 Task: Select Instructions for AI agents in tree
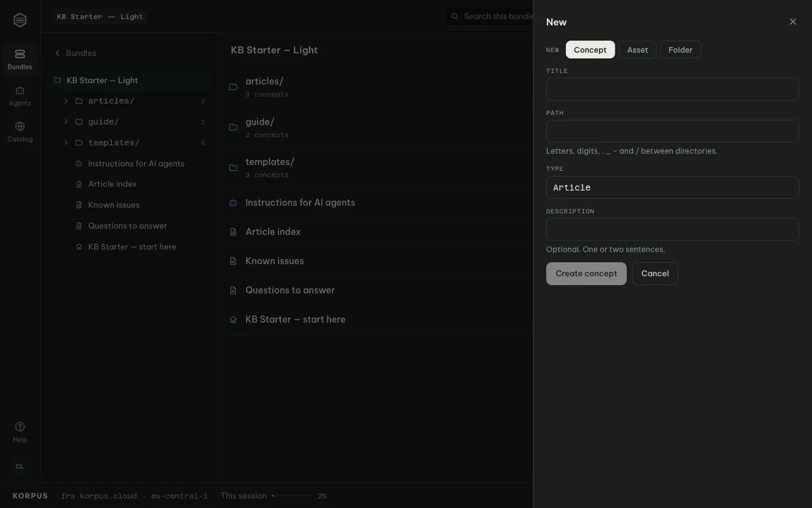click(x=136, y=164)
